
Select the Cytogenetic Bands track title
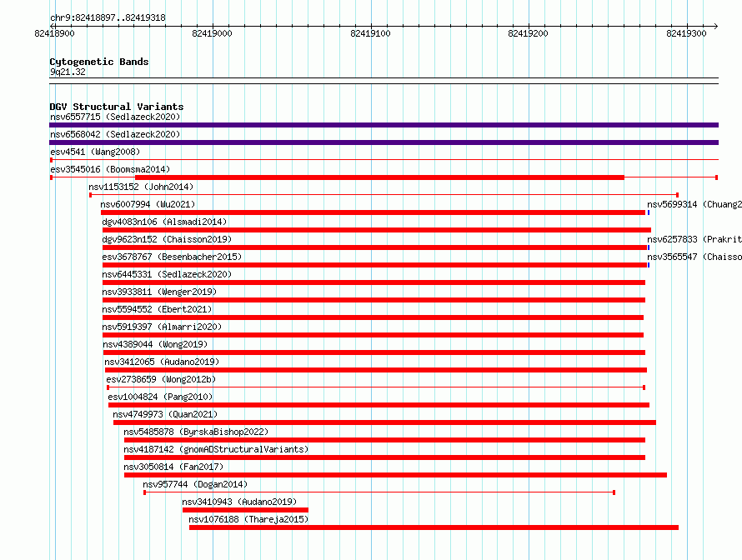(99, 62)
